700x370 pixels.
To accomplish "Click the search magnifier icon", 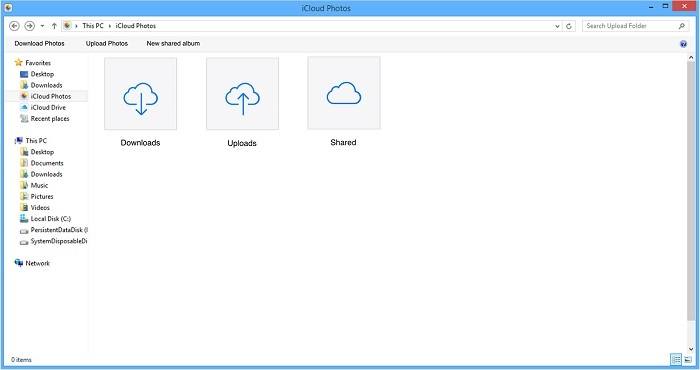I will (x=681, y=26).
